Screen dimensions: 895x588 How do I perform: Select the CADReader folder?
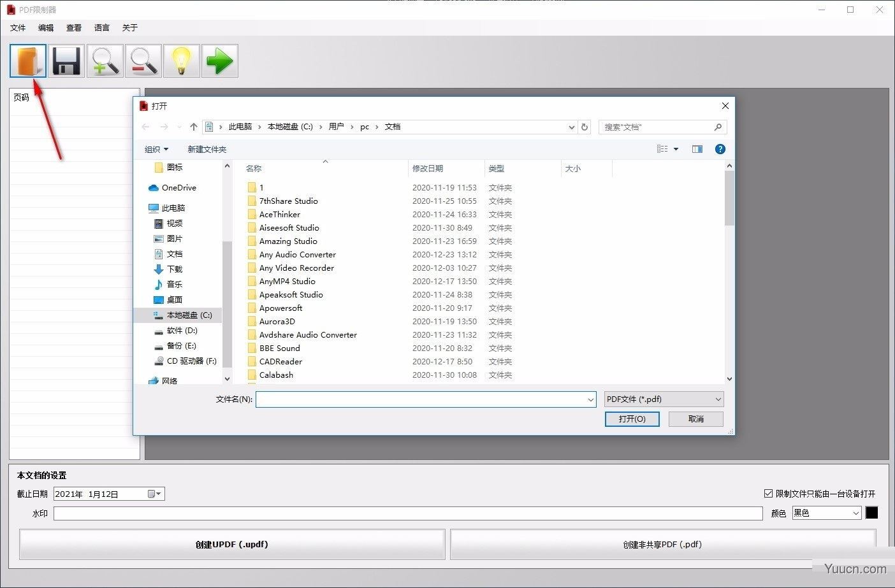pos(280,362)
